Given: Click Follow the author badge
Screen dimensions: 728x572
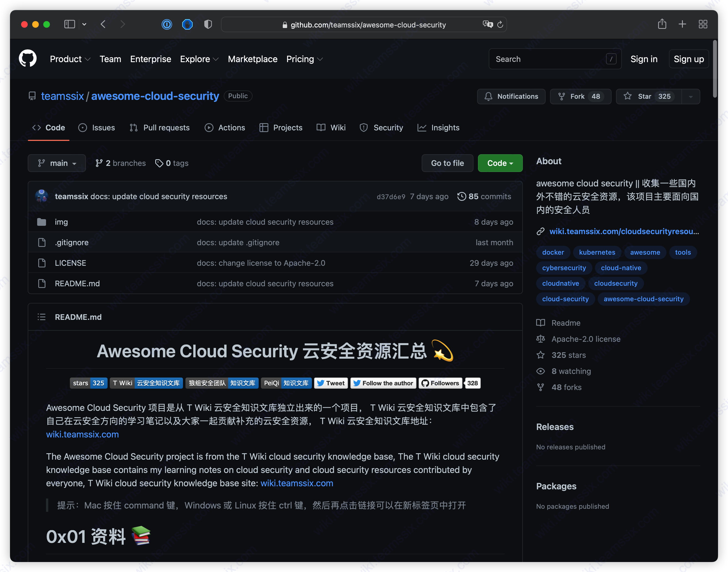Looking at the screenshot, I should click(383, 383).
